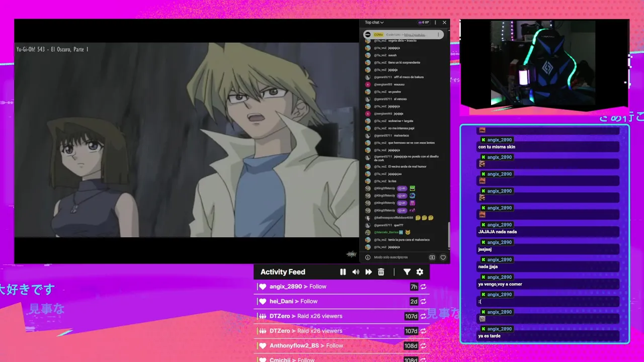Click the heart reaction icon in chat

coord(443,257)
